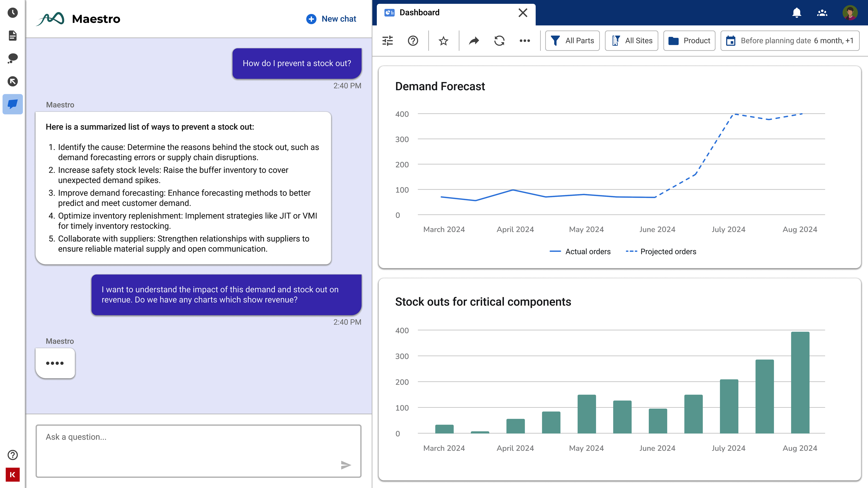Open the thought bubble icon in the sidebar
Viewport: 868px width, 488px height.
12,59
